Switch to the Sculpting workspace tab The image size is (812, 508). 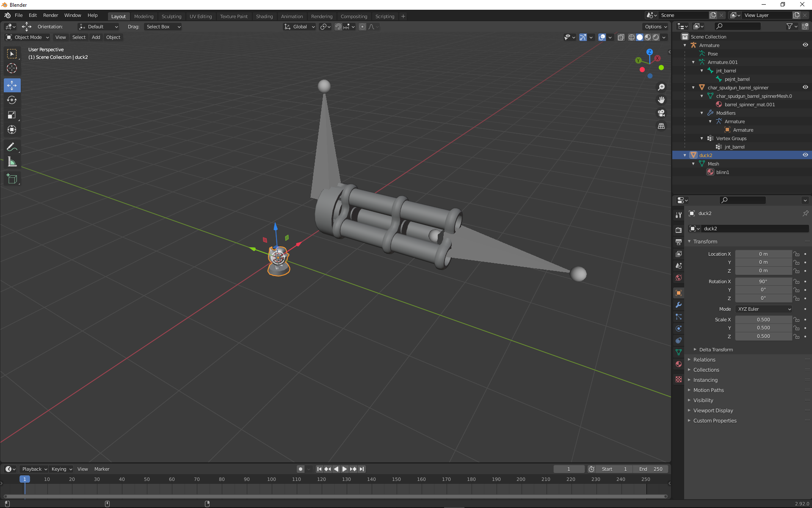171,17
